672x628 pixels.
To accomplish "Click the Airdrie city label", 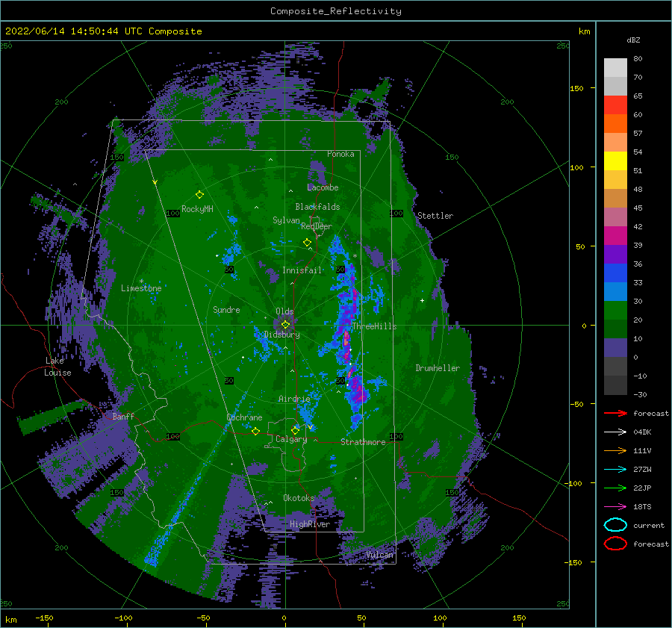I will (294, 399).
